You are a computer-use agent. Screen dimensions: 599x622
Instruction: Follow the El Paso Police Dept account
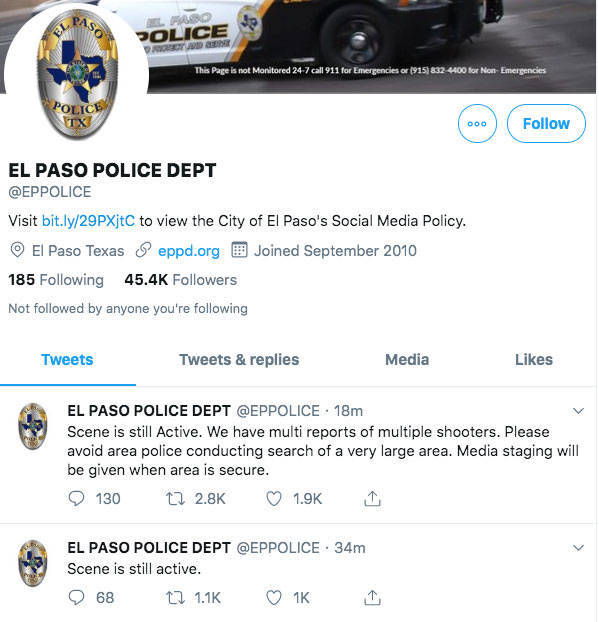tap(546, 123)
